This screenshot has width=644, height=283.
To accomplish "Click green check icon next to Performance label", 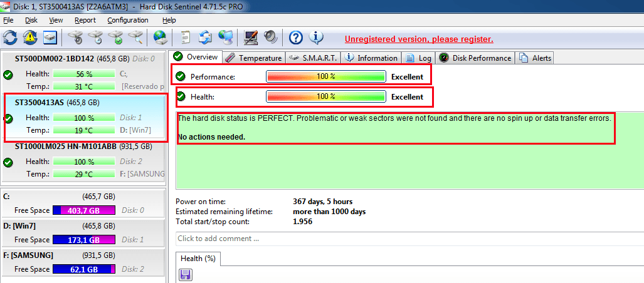I will click(x=180, y=76).
